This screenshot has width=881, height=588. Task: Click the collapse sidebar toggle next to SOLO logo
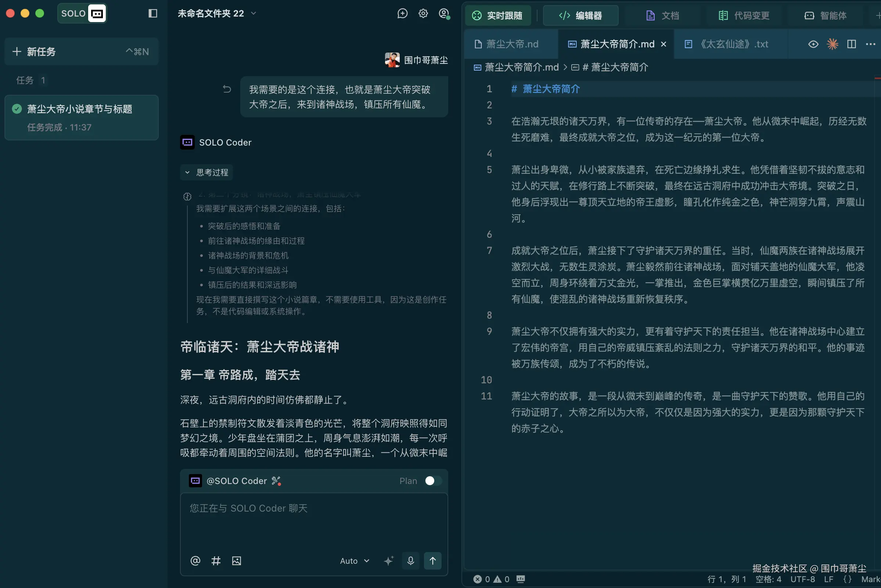pos(152,13)
